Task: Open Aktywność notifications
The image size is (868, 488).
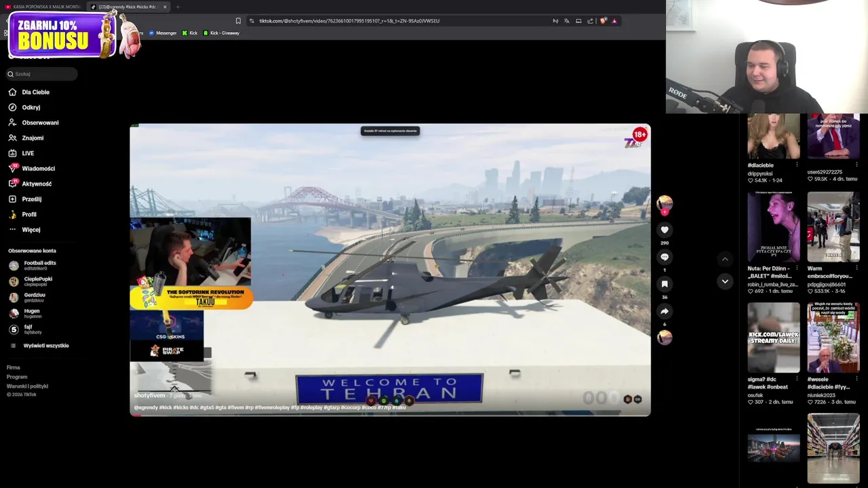Action: click(30, 184)
